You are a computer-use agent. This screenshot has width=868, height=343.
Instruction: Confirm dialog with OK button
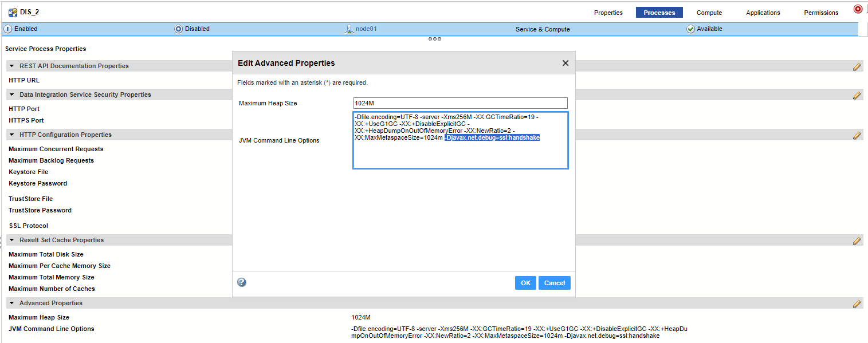click(525, 283)
